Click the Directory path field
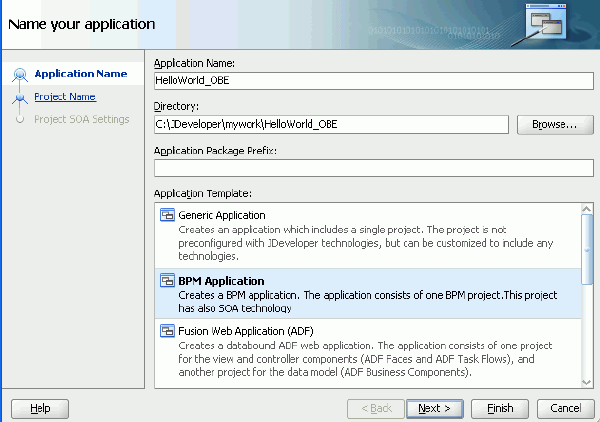Image resolution: width=600 pixels, height=422 pixels. tap(332, 124)
